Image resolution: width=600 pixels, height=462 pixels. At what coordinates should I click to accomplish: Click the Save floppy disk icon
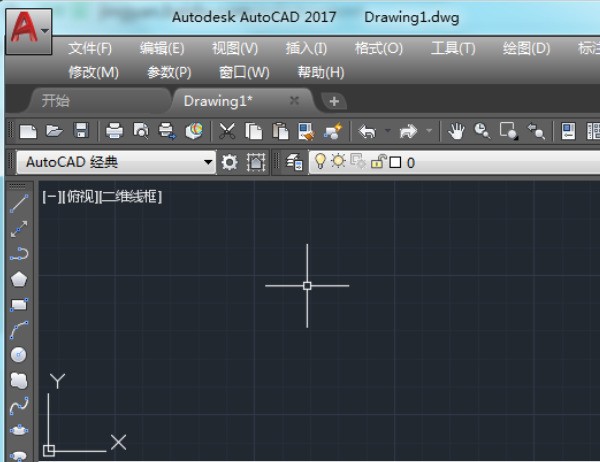click(x=81, y=131)
